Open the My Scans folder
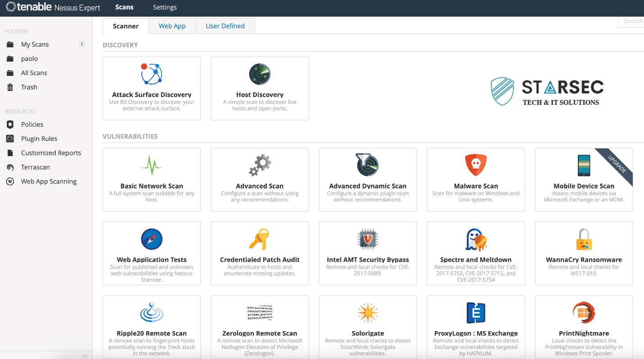Viewport: 644px width, 359px height. 35,45
